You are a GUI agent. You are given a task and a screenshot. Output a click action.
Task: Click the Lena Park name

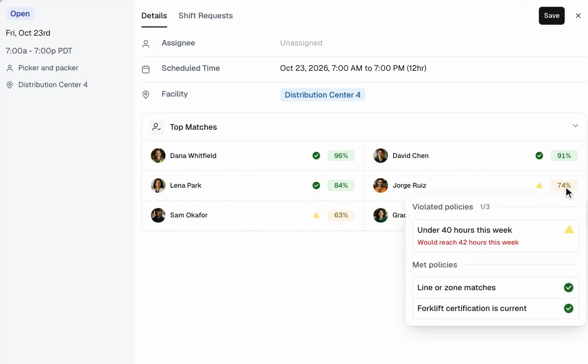[185, 185]
